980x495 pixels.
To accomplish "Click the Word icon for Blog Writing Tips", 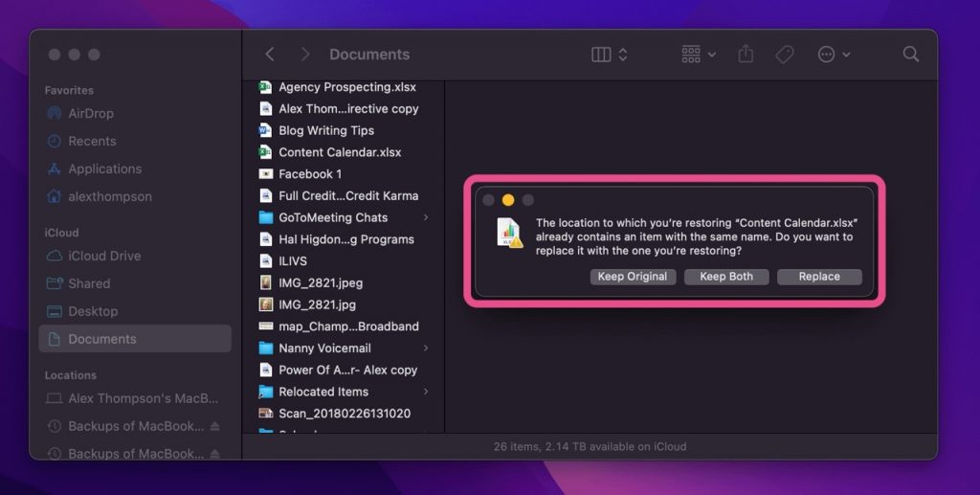I will tap(265, 130).
